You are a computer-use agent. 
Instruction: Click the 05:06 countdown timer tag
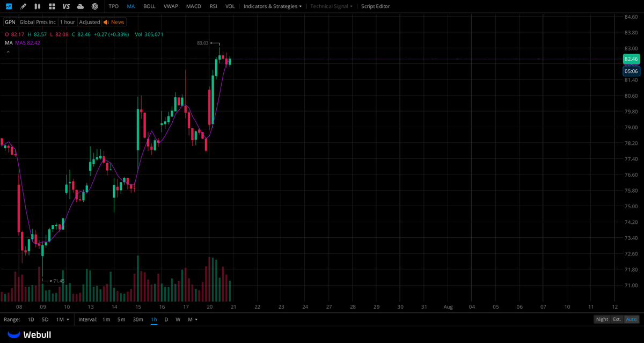coord(631,71)
